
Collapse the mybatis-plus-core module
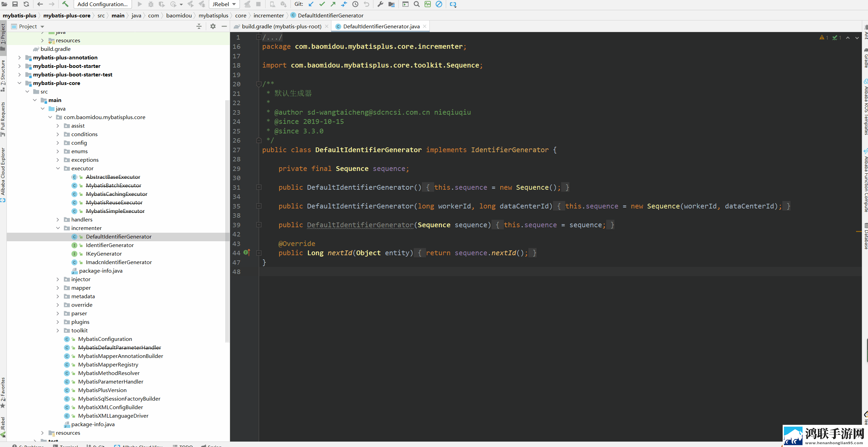pos(19,83)
